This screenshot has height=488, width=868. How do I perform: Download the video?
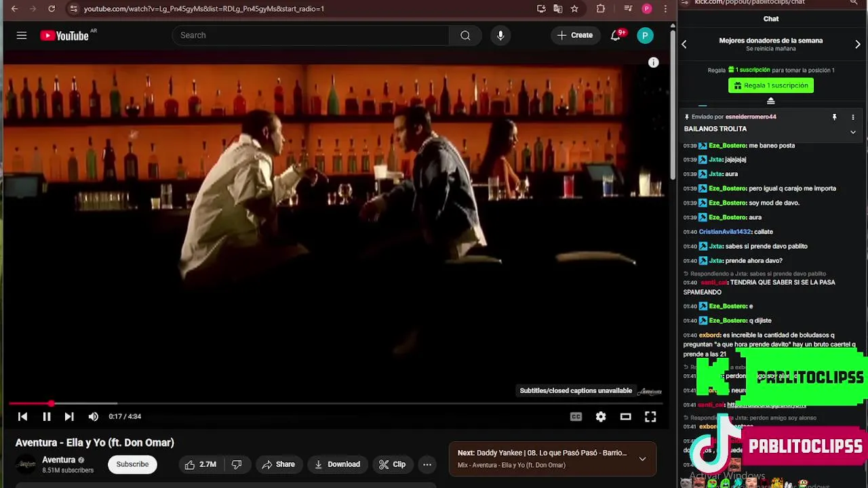337,464
